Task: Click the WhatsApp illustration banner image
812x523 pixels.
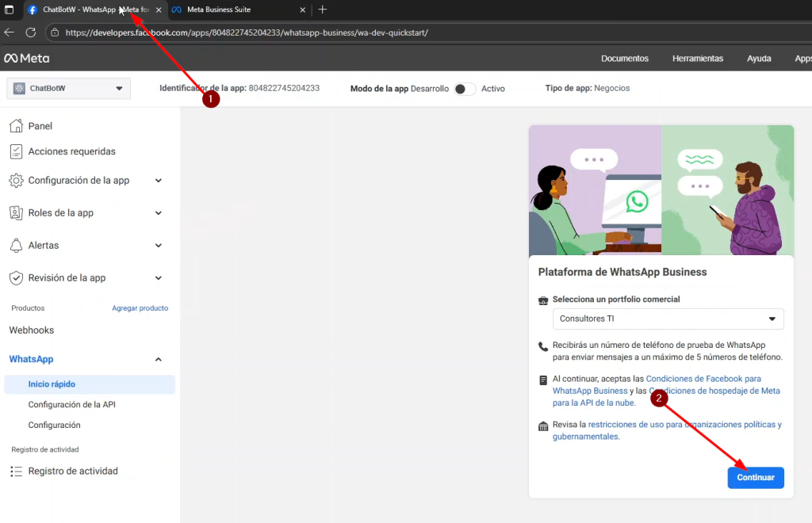Action: [x=661, y=190]
